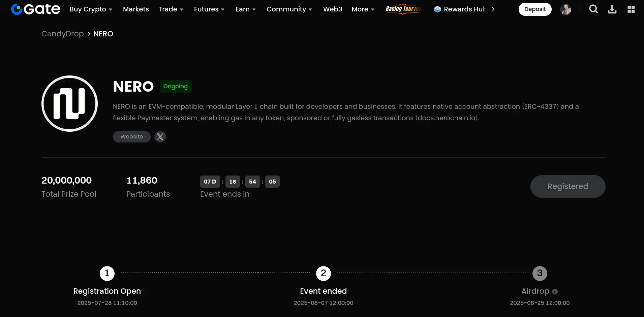Expand the Buy Crypto dropdown
Image resolution: width=644 pixels, height=317 pixels.
coord(91,9)
